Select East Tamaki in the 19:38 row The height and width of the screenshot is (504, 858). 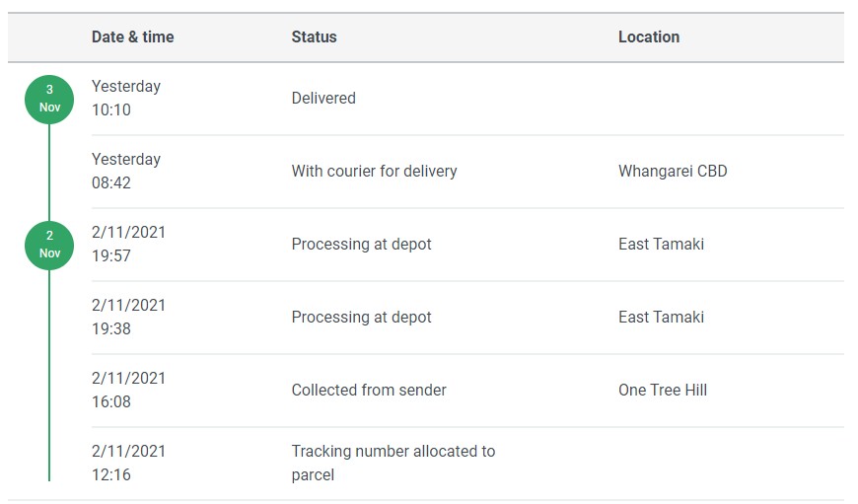click(661, 318)
